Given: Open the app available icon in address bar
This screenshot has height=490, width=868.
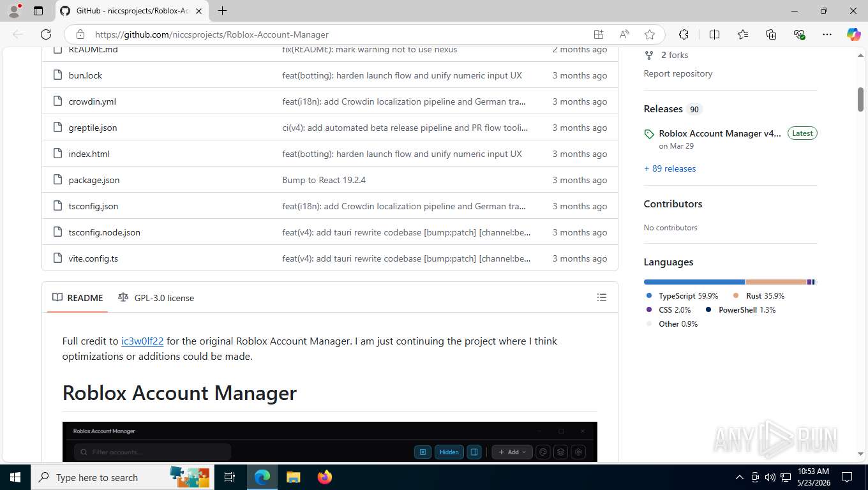Looking at the screenshot, I should (x=598, y=34).
